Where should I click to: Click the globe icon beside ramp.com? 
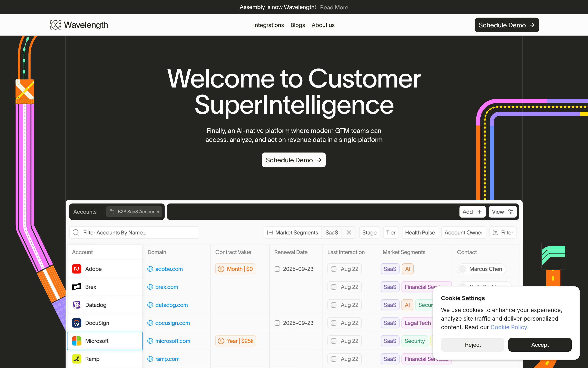[x=150, y=359]
